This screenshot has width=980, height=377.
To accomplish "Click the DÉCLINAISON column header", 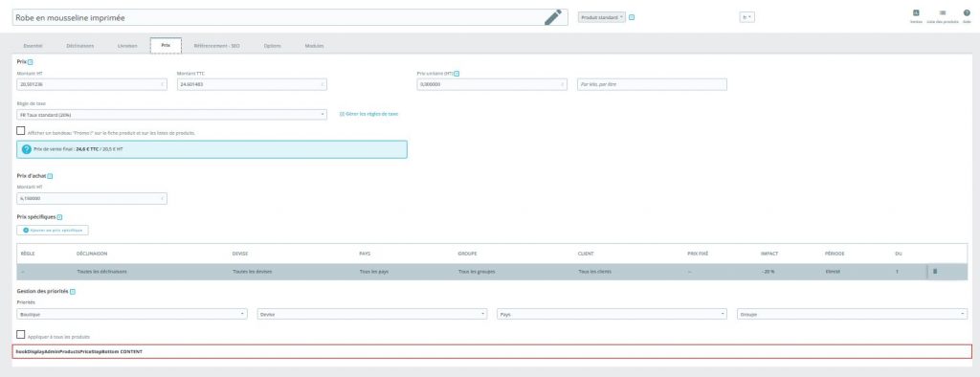I will pyautogui.click(x=92, y=254).
